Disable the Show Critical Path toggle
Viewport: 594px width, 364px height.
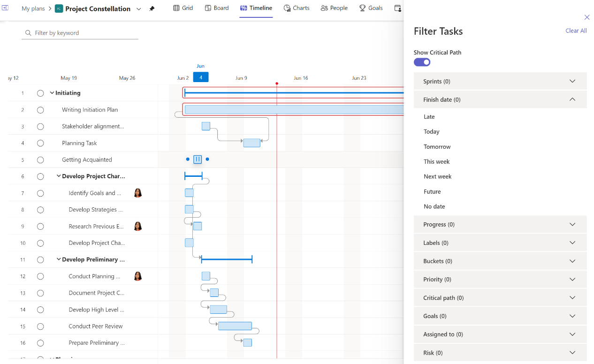[x=422, y=62]
